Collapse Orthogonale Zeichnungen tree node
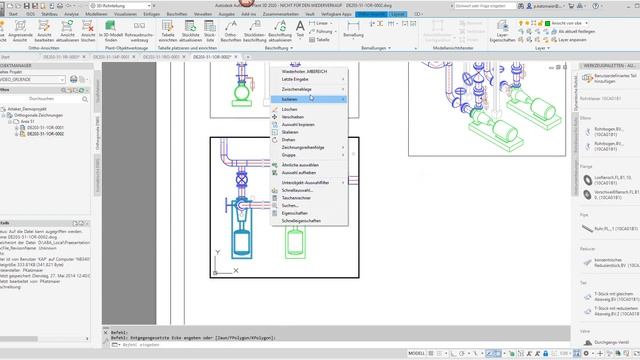640x360 pixels. [x=3, y=116]
